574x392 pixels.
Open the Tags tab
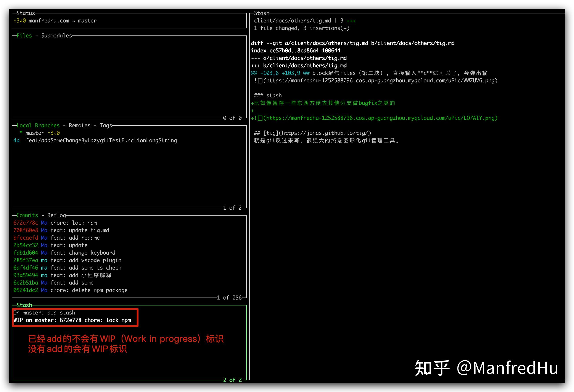[x=106, y=126]
